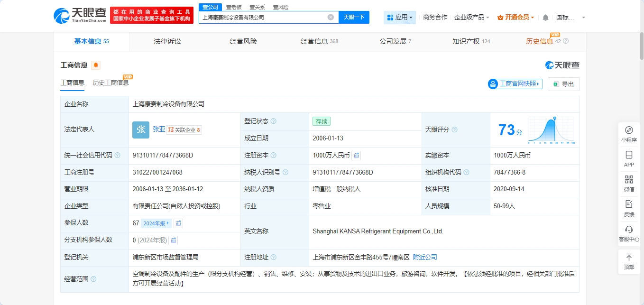Select the 历史工商信息 sub-tab

click(111, 83)
